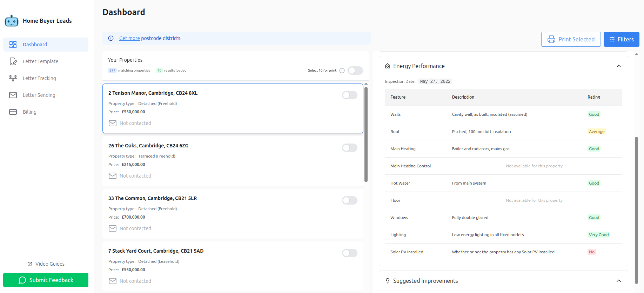
Task: Click the Hot Water Good rating badge
Action: [x=594, y=183]
